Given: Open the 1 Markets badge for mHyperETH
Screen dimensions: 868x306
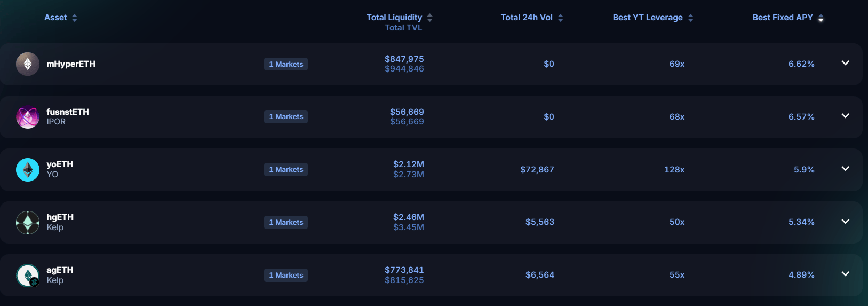Looking at the screenshot, I should pyautogui.click(x=286, y=64).
